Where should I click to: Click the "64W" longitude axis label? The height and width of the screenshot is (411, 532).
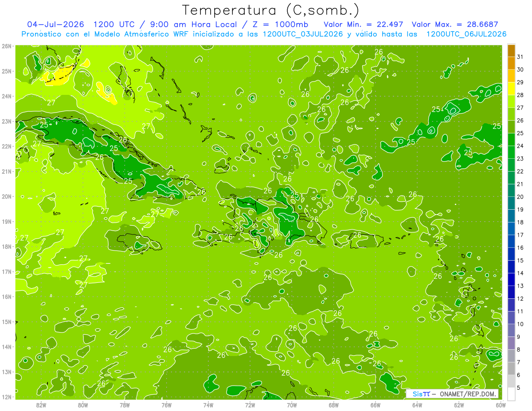417,405
